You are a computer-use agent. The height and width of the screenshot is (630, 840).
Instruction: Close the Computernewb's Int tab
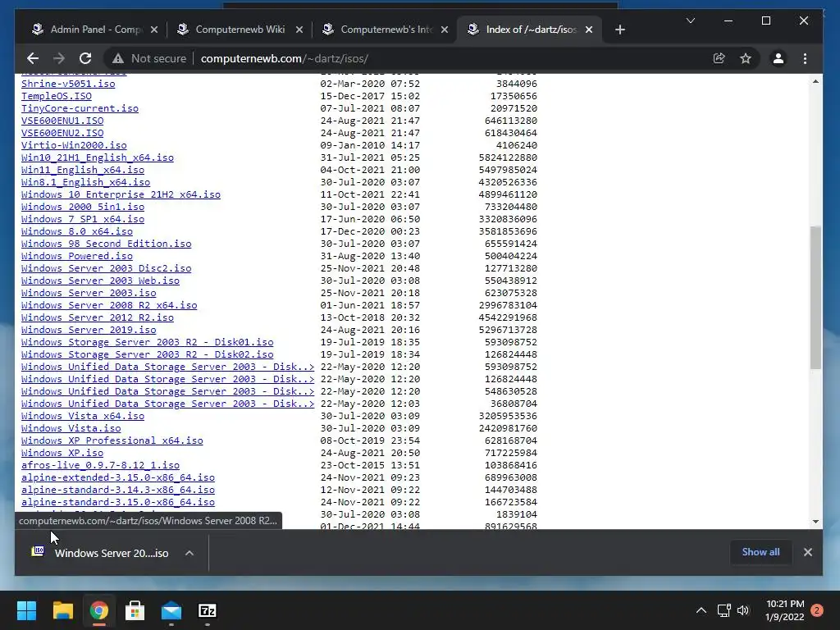pos(445,30)
